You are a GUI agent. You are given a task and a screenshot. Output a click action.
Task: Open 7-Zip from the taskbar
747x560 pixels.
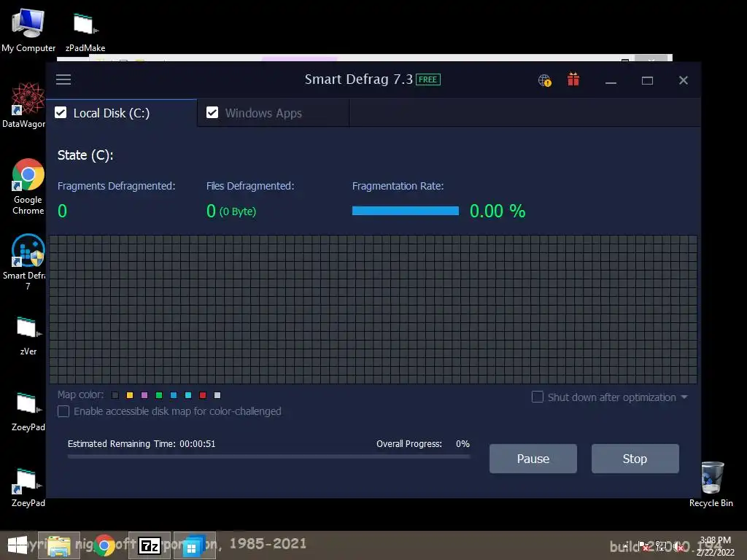pos(150,545)
